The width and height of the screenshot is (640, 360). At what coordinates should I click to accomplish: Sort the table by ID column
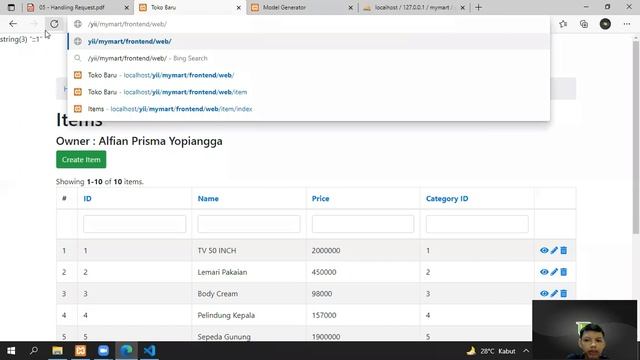[87, 199]
